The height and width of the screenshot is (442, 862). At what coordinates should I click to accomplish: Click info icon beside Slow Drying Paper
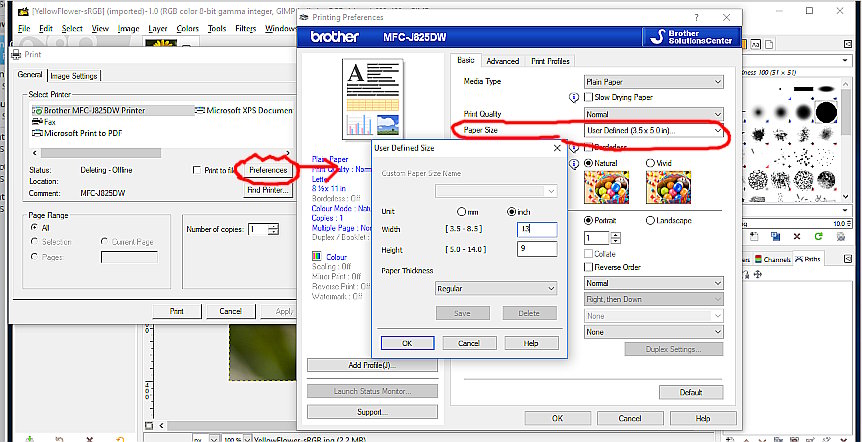pyautogui.click(x=574, y=97)
